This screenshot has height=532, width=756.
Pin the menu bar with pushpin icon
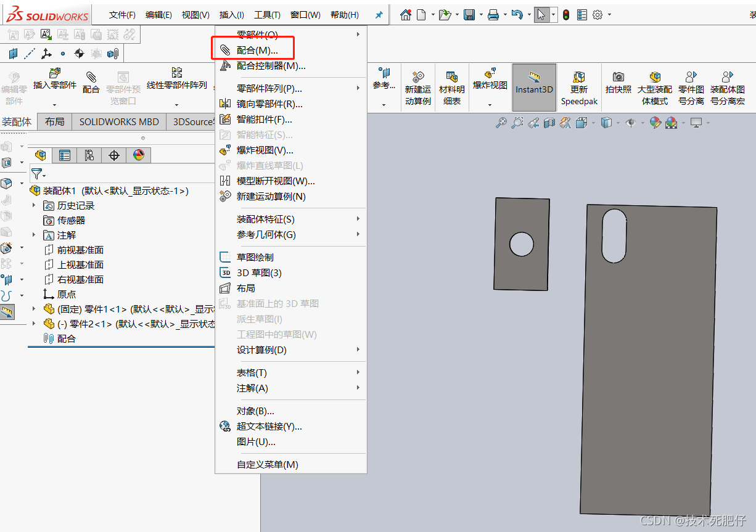tap(379, 15)
